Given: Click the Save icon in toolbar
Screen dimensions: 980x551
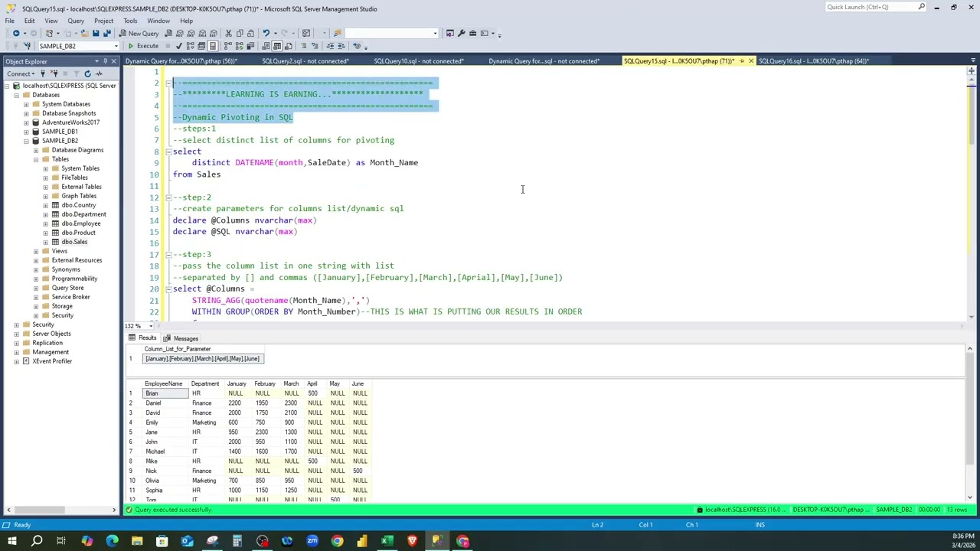Looking at the screenshot, I should point(96,33).
